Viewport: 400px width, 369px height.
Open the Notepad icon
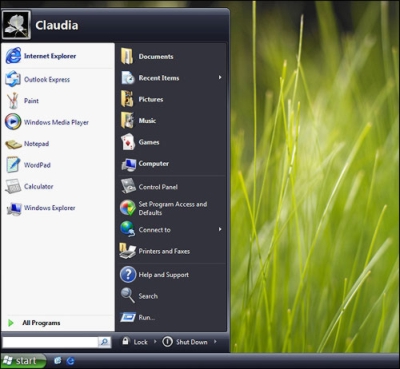pos(13,144)
